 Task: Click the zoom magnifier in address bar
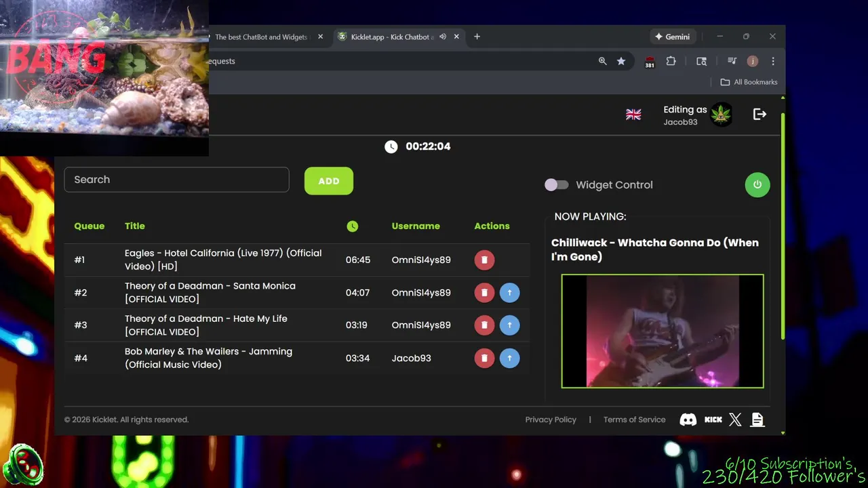pyautogui.click(x=602, y=61)
